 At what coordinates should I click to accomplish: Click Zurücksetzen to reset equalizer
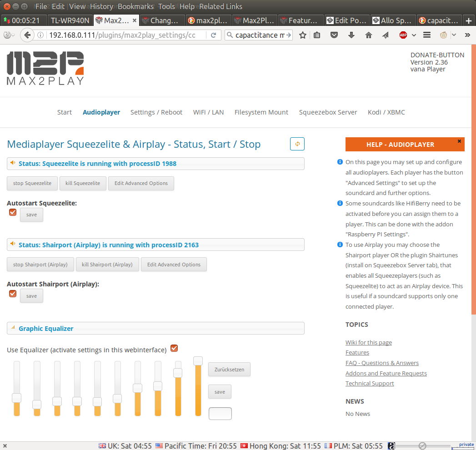pyautogui.click(x=229, y=370)
